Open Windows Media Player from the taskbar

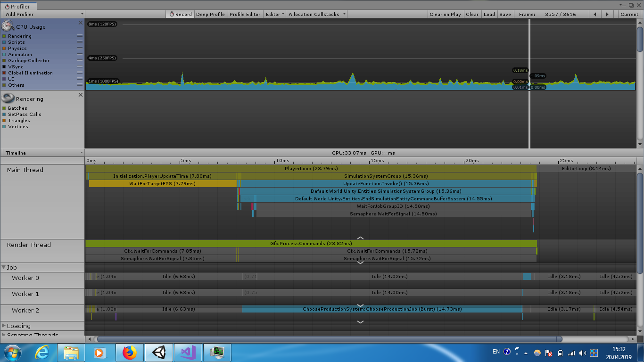click(x=100, y=353)
